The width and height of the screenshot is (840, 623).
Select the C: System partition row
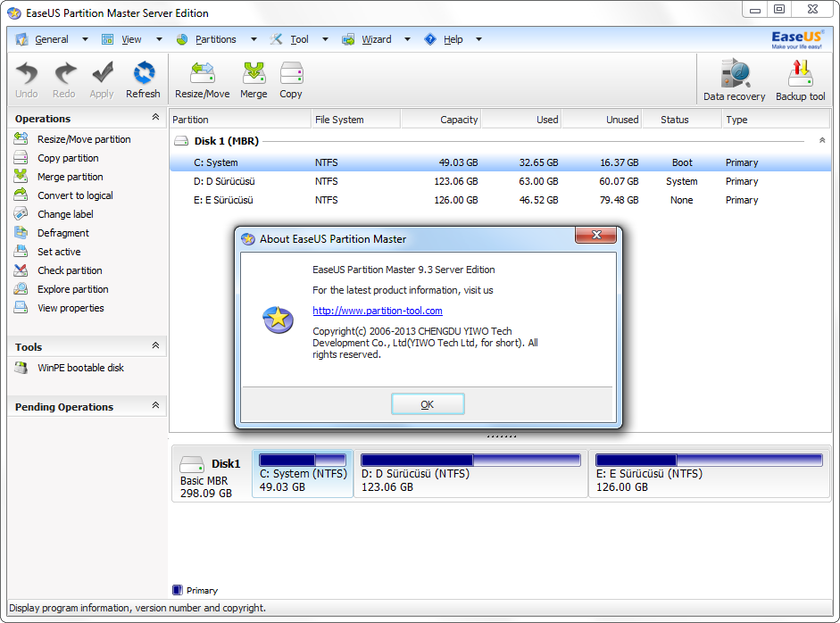(501, 162)
